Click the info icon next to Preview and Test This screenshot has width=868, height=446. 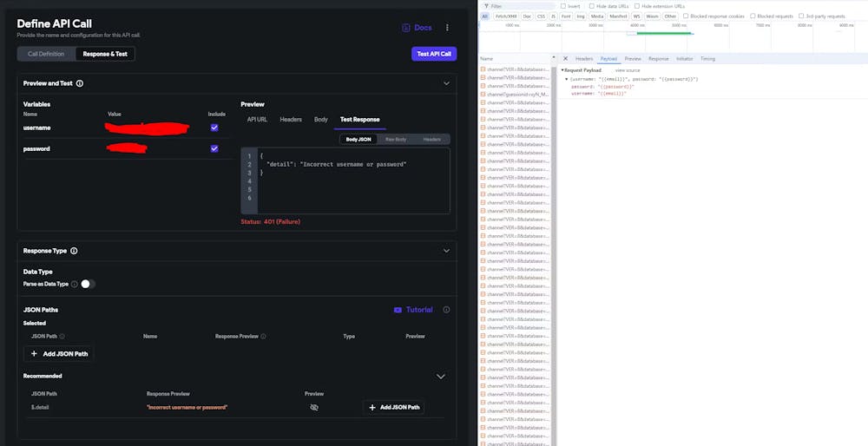[x=80, y=83]
